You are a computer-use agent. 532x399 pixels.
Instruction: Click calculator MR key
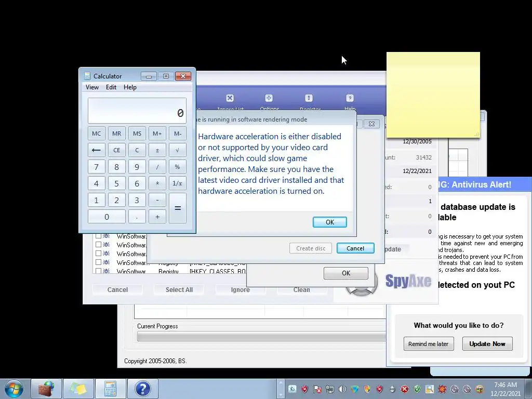point(117,134)
